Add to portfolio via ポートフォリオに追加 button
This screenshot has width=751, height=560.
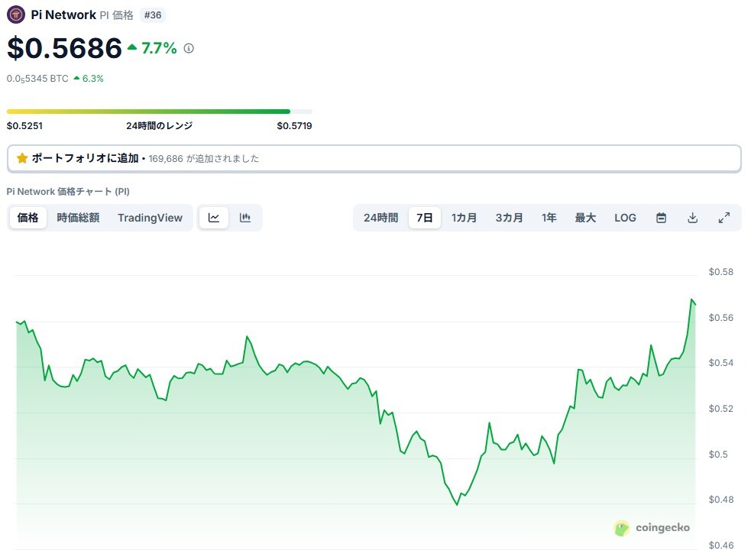tap(374, 159)
